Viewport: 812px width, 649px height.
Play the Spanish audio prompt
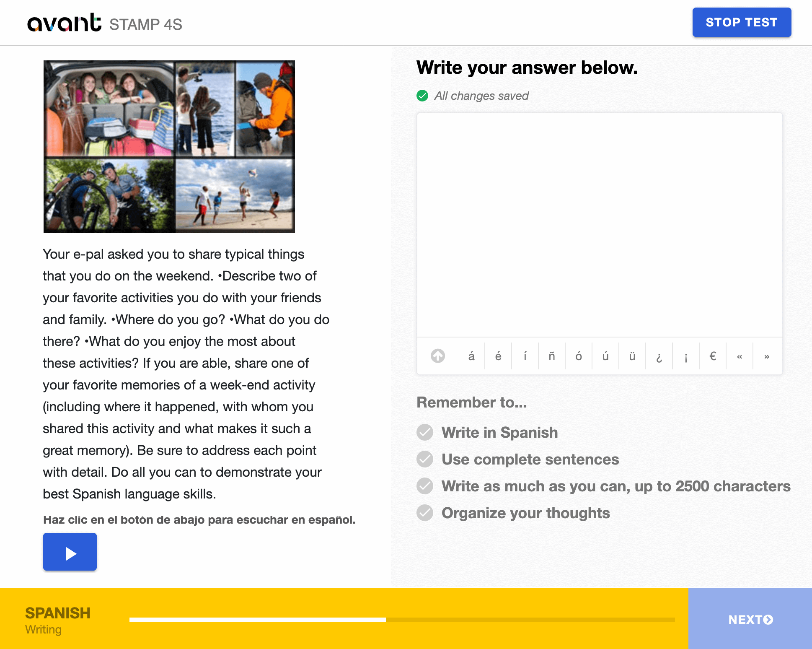(x=70, y=552)
